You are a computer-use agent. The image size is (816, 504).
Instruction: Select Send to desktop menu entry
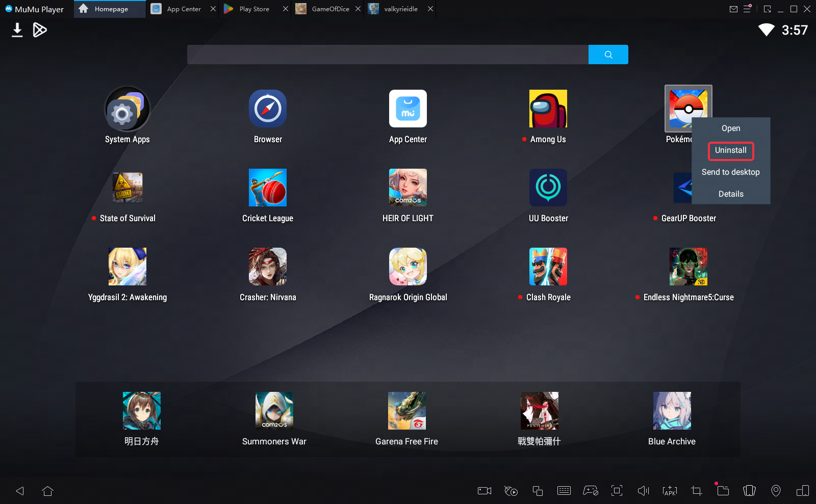point(731,172)
